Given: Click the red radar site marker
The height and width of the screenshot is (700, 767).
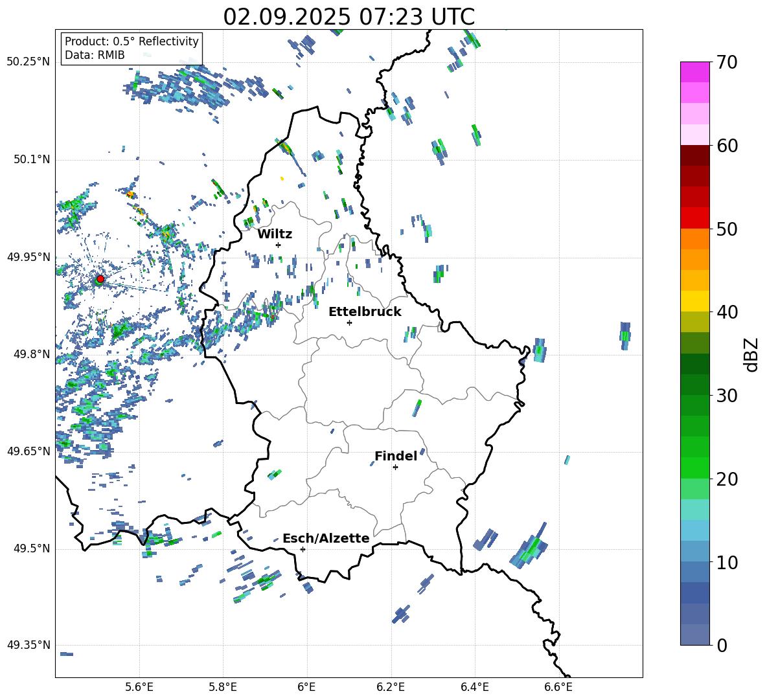Looking at the screenshot, I should [100, 279].
